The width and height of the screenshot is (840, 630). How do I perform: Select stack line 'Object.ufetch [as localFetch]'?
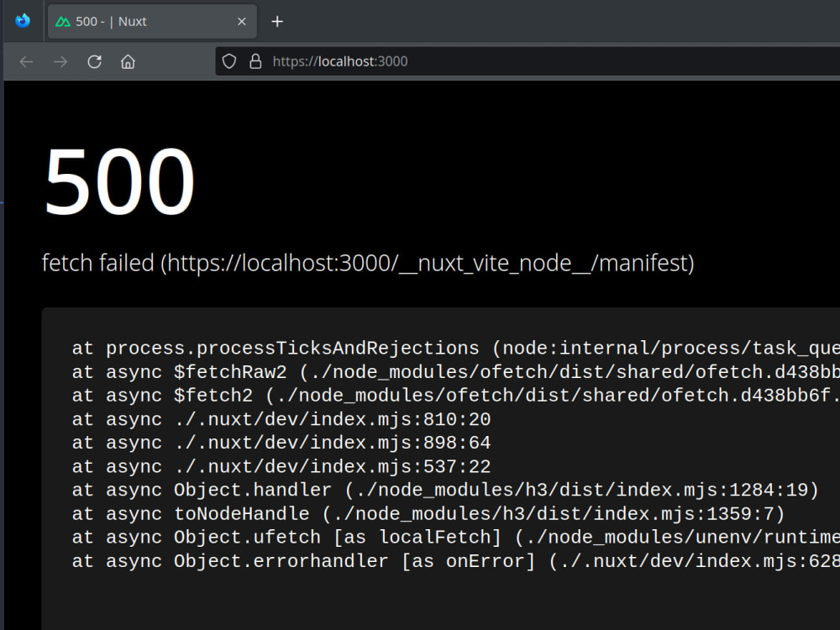point(456,538)
